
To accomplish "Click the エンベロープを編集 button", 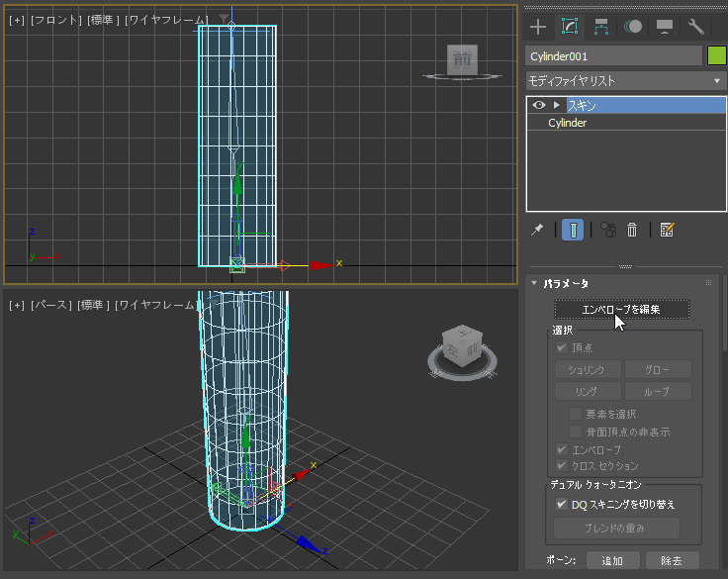I will pyautogui.click(x=622, y=310).
